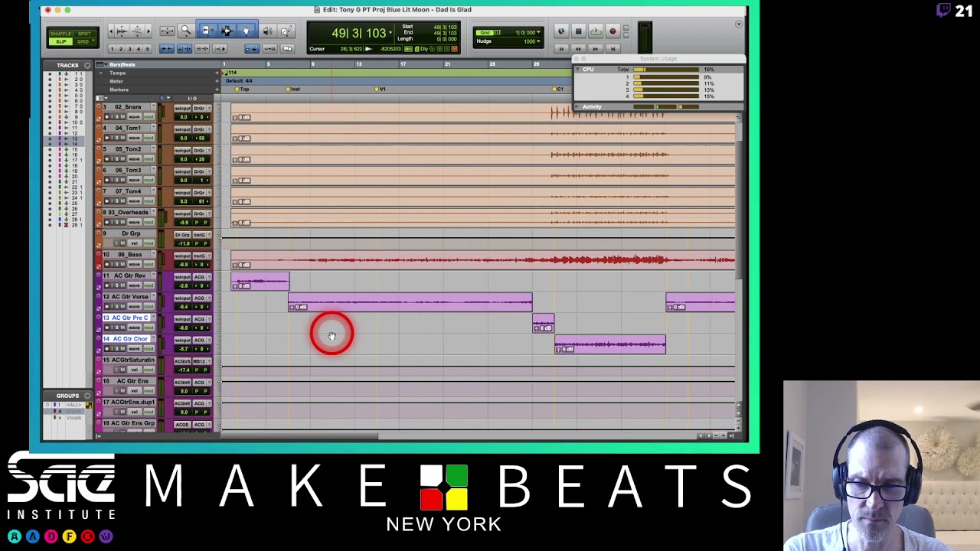This screenshot has width=980, height=551.
Task: Open main counter format dropdown
Action: pyautogui.click(x=390, y=33)
